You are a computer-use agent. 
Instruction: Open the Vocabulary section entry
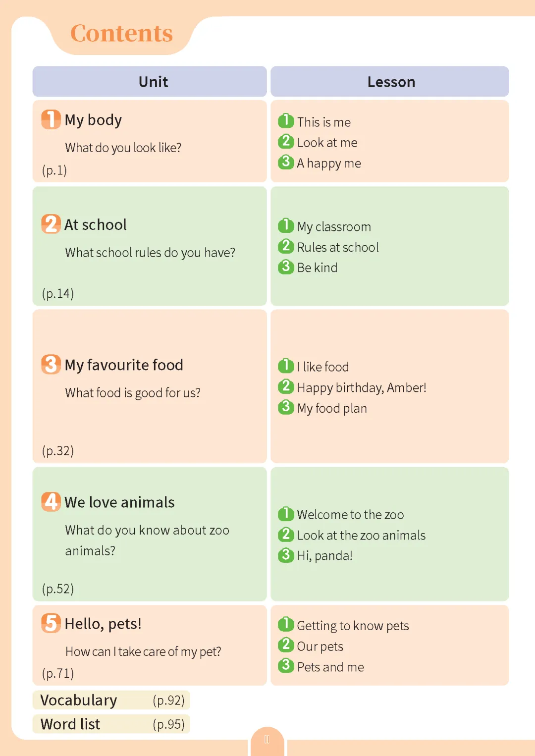[x=111, y=700]
